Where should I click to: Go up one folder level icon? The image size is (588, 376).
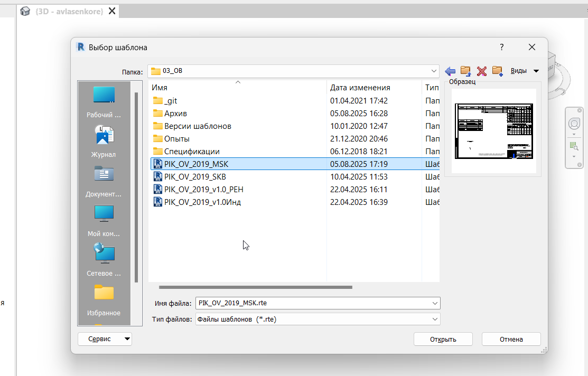tap(466, 71)
